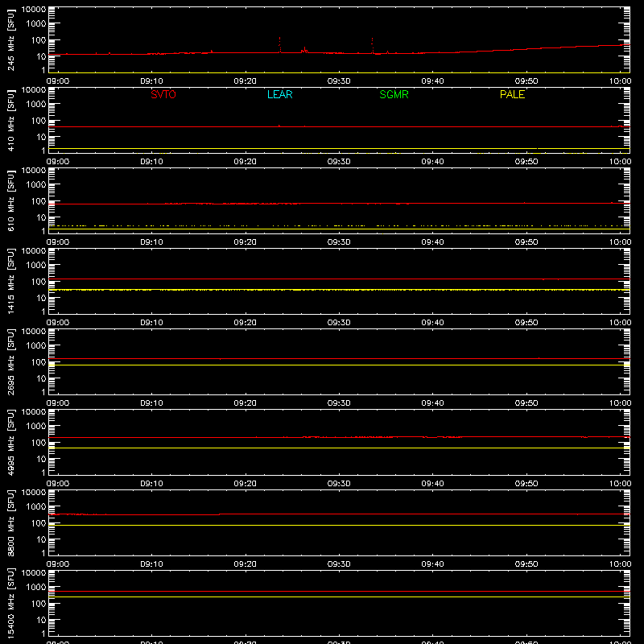Click the 09:40 label under the 610 MHz plot
Screen dimensions: 644x644
(432, 242)
